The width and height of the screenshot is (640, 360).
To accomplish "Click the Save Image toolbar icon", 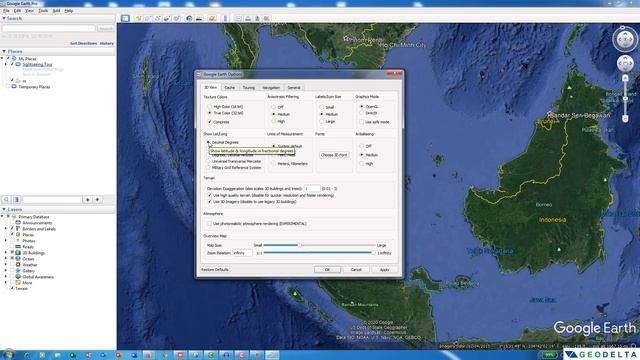I will click(x=257, y=18).
